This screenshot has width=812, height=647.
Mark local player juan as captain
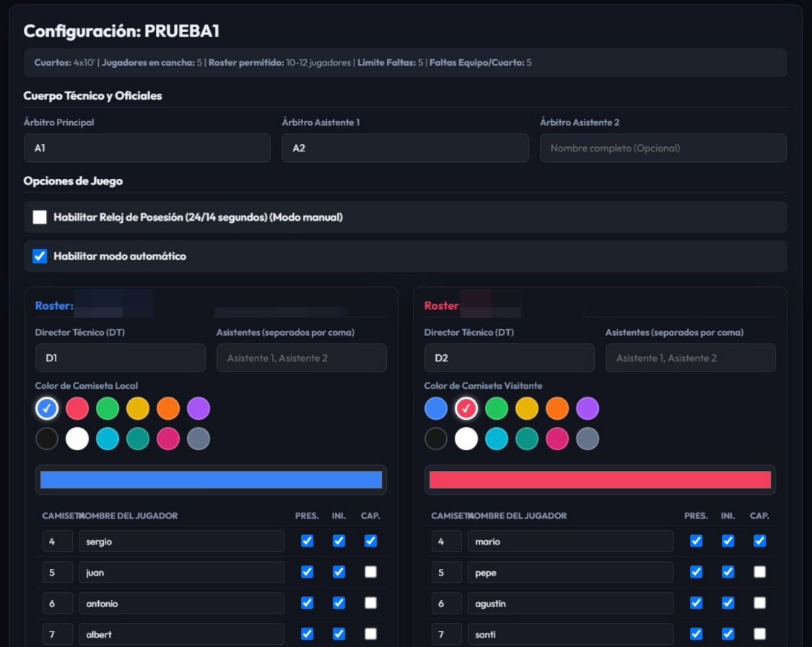click(x=370, y=572)
